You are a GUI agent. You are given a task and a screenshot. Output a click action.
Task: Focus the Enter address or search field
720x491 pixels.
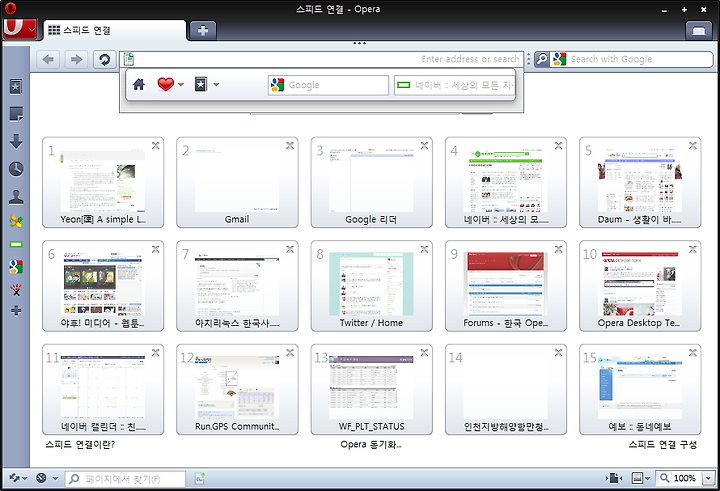pyautogui.click(x=321, y=59)
